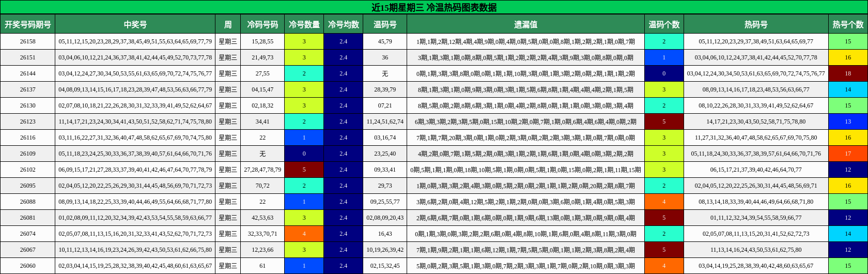This screenshot has height=274, width=868.
Task: Click cold code cell 34,41
Action: pyautogui.click(x=262, y=121)
